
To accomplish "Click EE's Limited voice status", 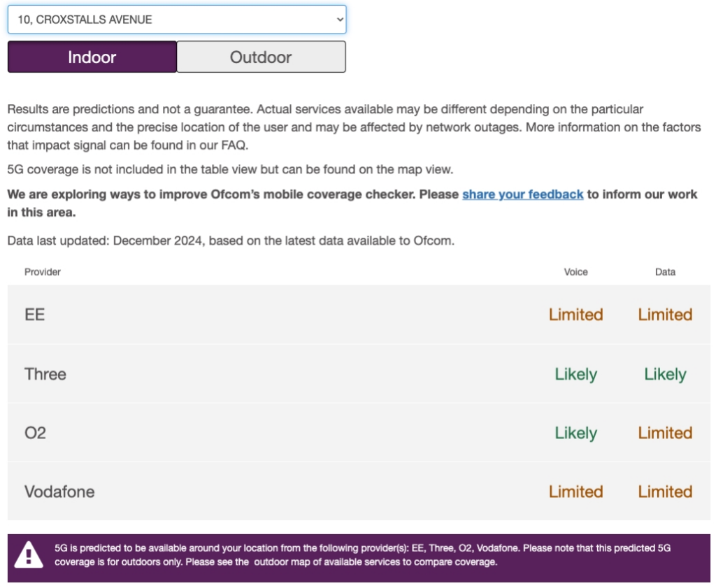I will (x=575, y=315).
